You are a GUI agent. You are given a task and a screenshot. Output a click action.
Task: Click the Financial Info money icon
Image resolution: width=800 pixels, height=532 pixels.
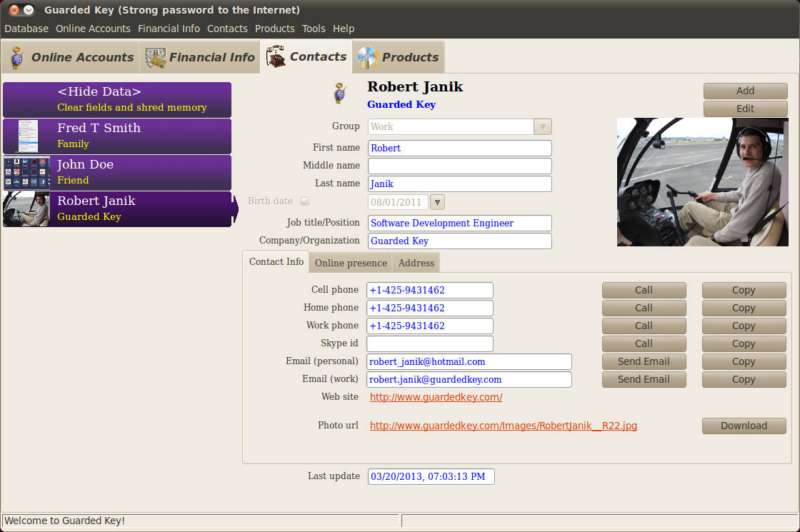click(x=156, y=58)
